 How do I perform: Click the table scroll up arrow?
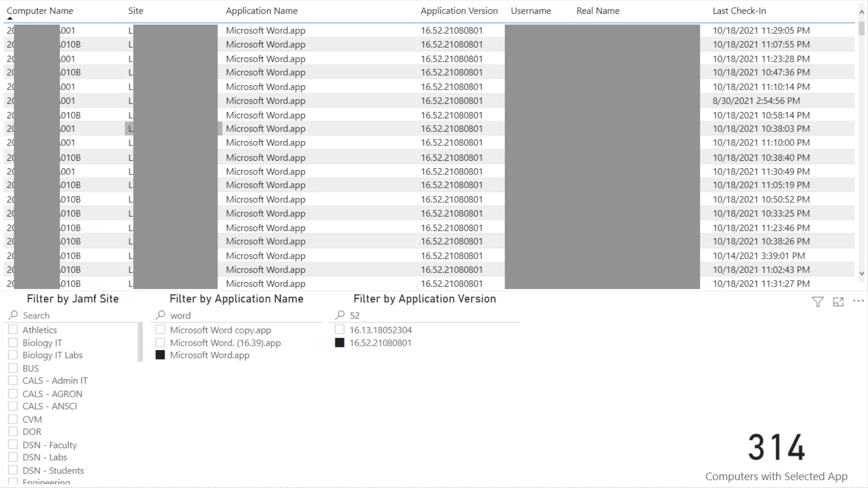862,12
